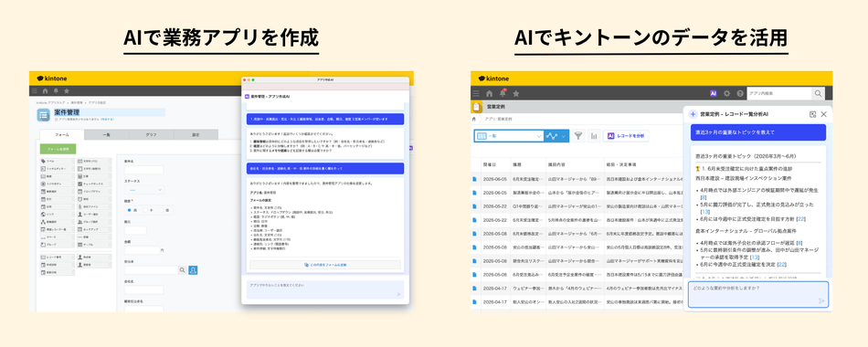Screen dimensions: 868x347
Task: Click search magnifier beside アプリ内検索
Action: [x=818, y=93]
